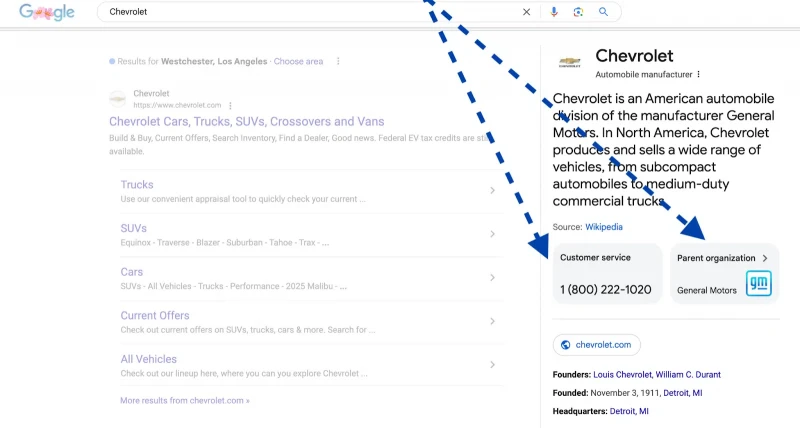The height and width of the screenshot is (428, 800).
Task: Click the GM logo thumbnail
Action: (x=759, y=283)
